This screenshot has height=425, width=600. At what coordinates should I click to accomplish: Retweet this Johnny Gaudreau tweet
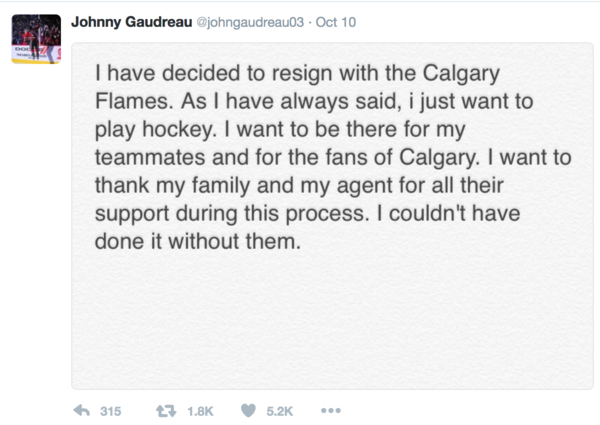pyautogui.click(x=166, y=411)
